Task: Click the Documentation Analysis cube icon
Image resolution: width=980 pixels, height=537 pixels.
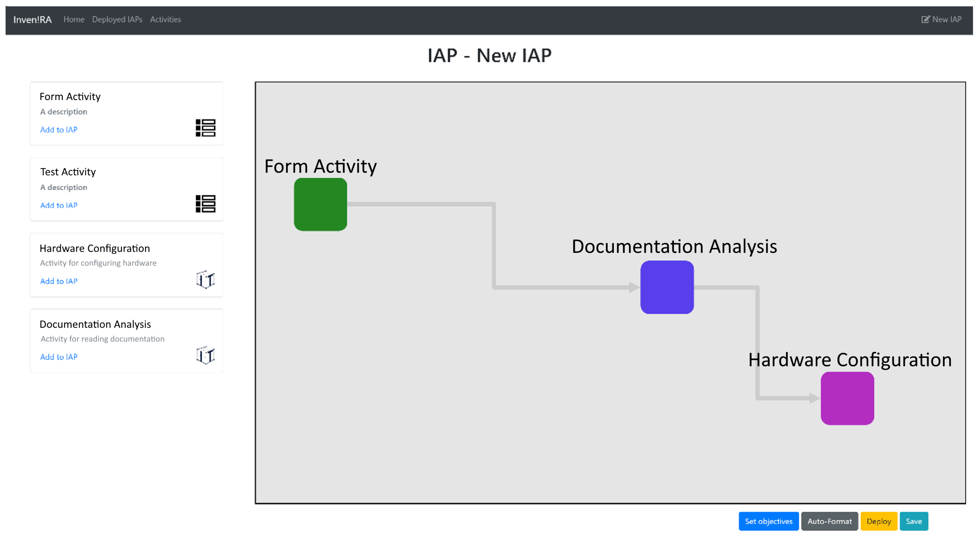Action: [x=206, y=355]
